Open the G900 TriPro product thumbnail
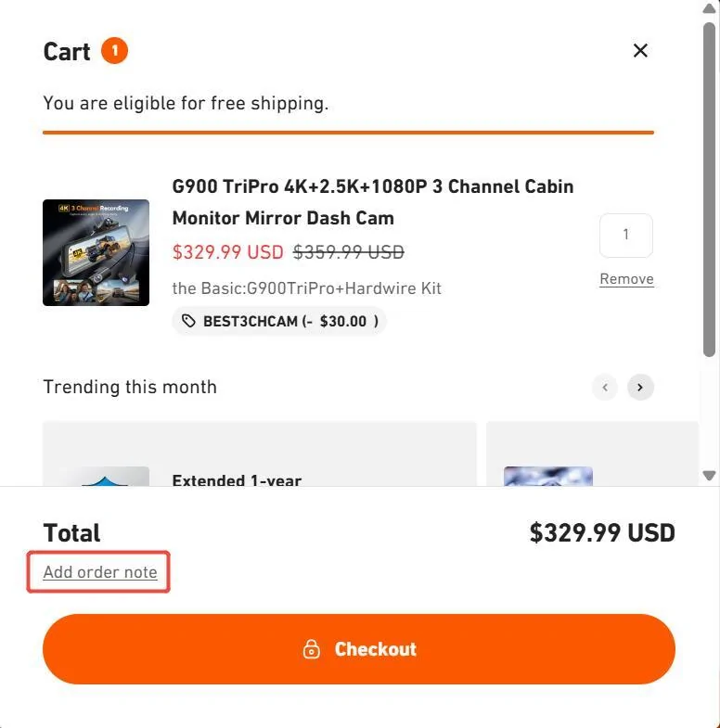 coord(96,252)
